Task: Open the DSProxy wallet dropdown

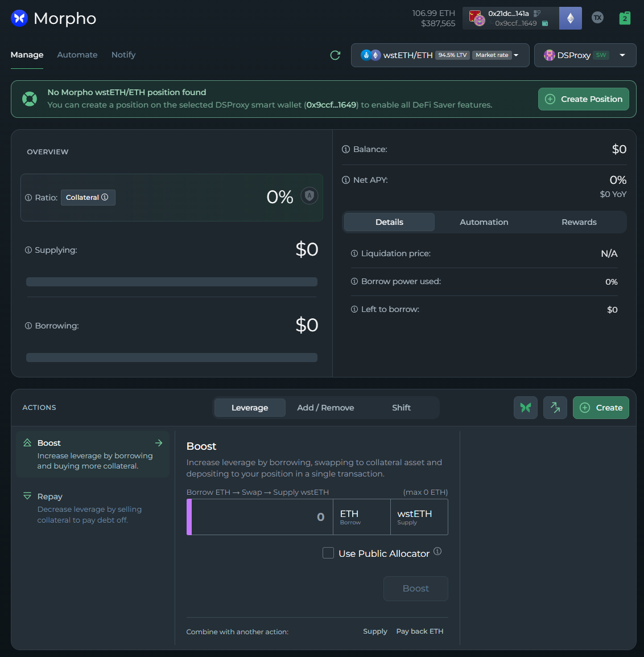Action: coord(585,55)
